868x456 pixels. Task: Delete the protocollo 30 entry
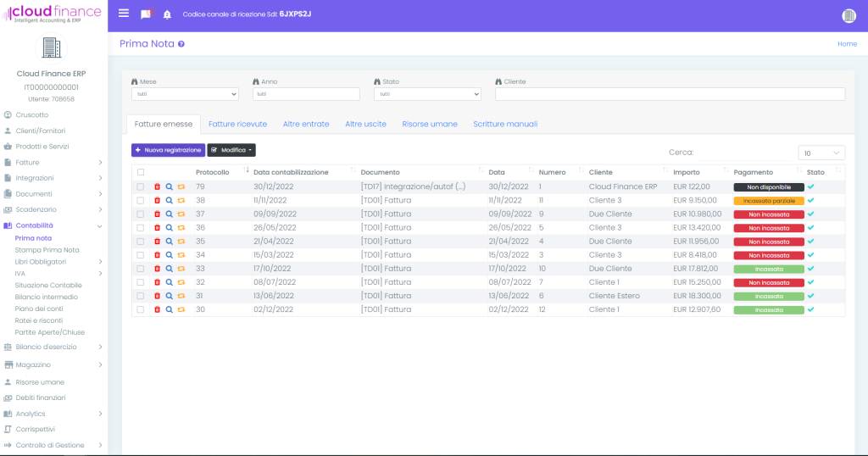point(157,310)
